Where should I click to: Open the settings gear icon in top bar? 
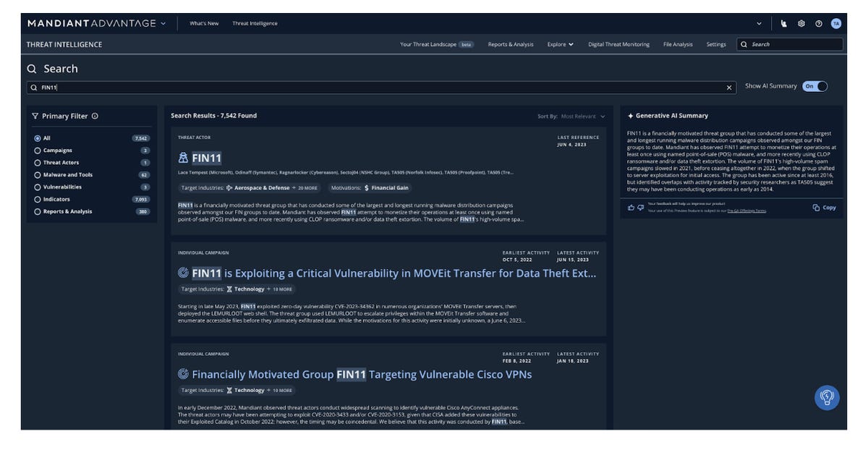tap(801, 23)
